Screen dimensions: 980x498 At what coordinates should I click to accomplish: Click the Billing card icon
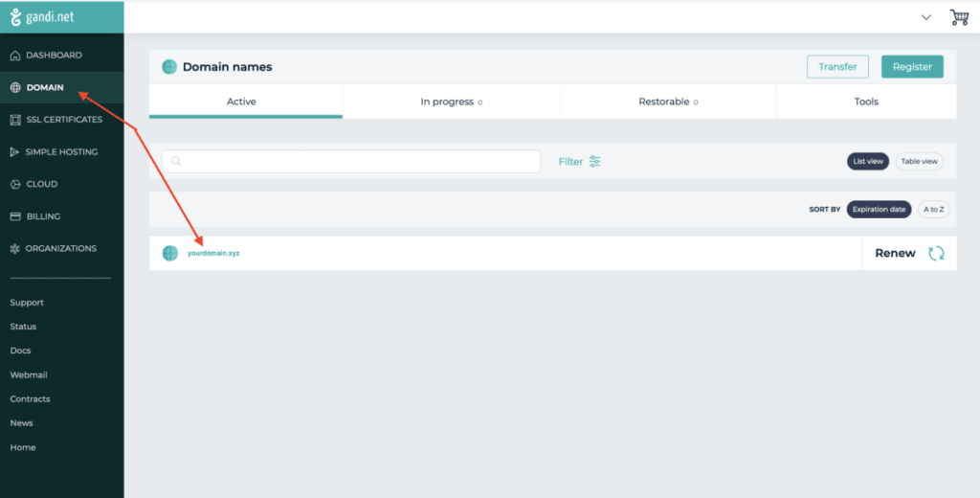pos(15,216)
